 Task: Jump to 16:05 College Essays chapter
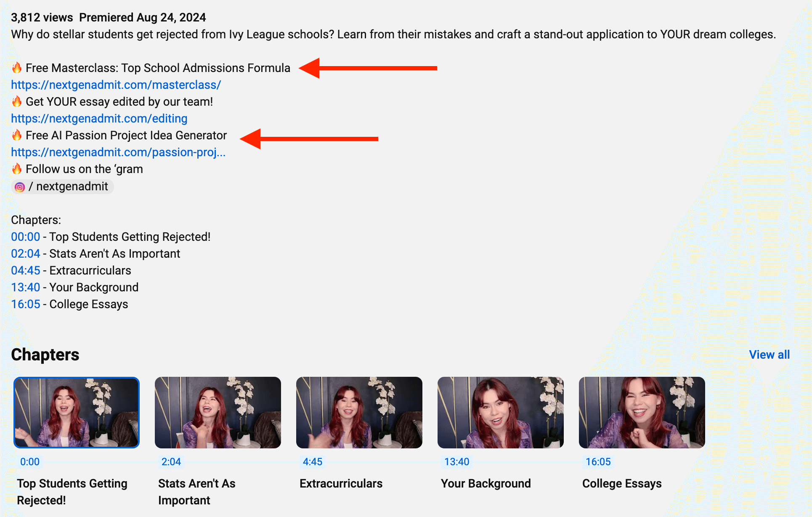tap(26, 304)
